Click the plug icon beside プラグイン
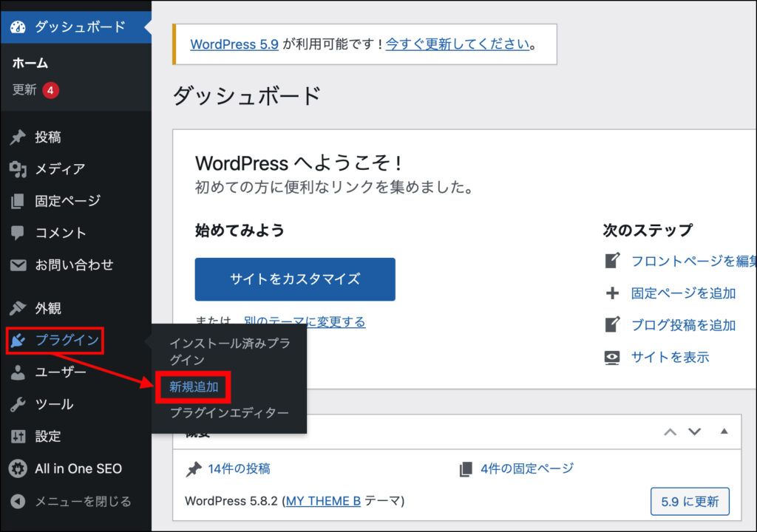 coord(18,340)
